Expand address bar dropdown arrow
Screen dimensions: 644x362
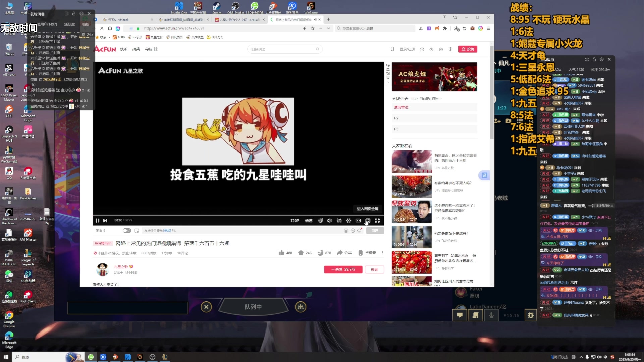tap(328, 28)
